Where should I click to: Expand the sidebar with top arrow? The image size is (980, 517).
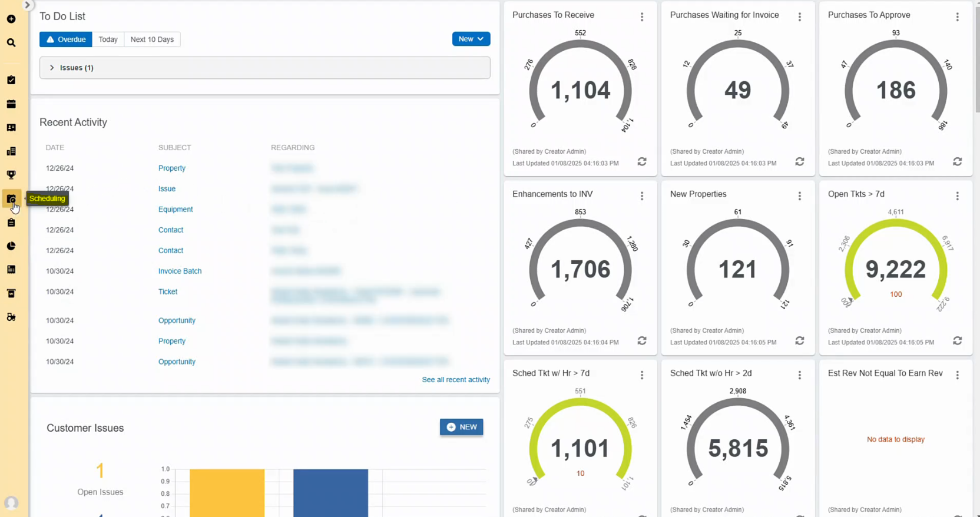point(27,5)
